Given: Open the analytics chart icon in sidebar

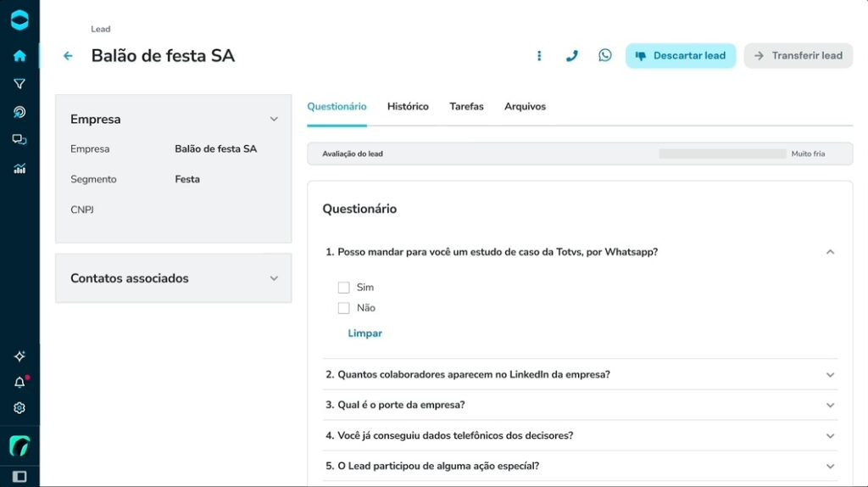Looking at the screenshot, I should click(x=19, y=168).
